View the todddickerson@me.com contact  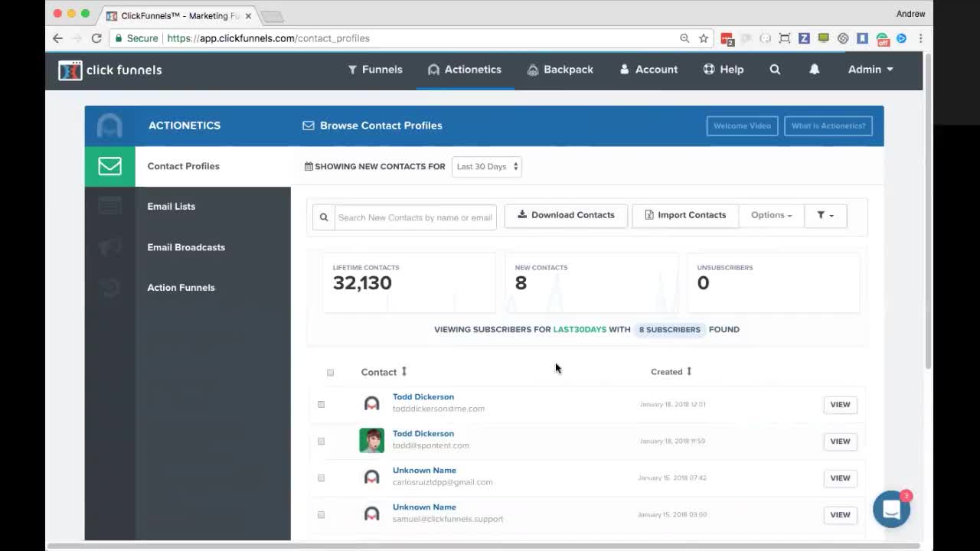coord(840,404)
